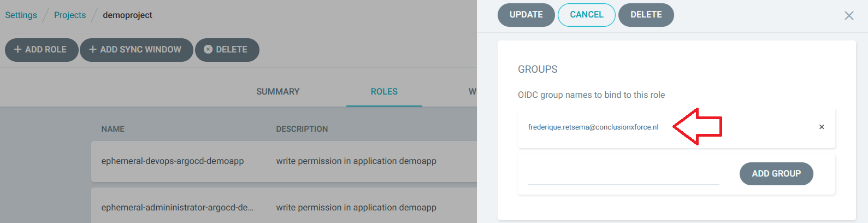Select the frederique.retsema@conclusionxforce.nl group text

[x=593, y=127]
